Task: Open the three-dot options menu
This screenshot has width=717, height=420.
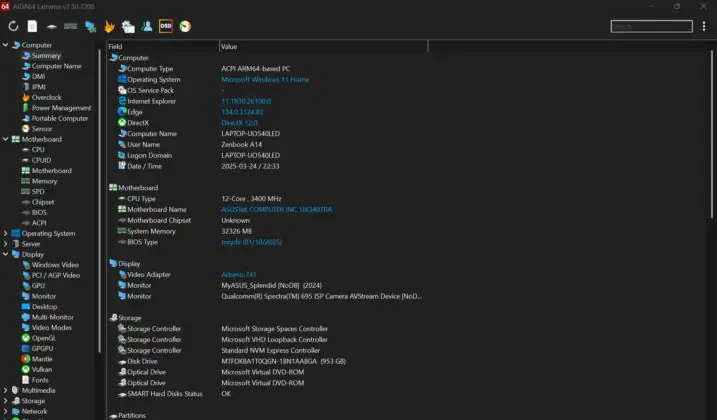Action: point(704,26)
